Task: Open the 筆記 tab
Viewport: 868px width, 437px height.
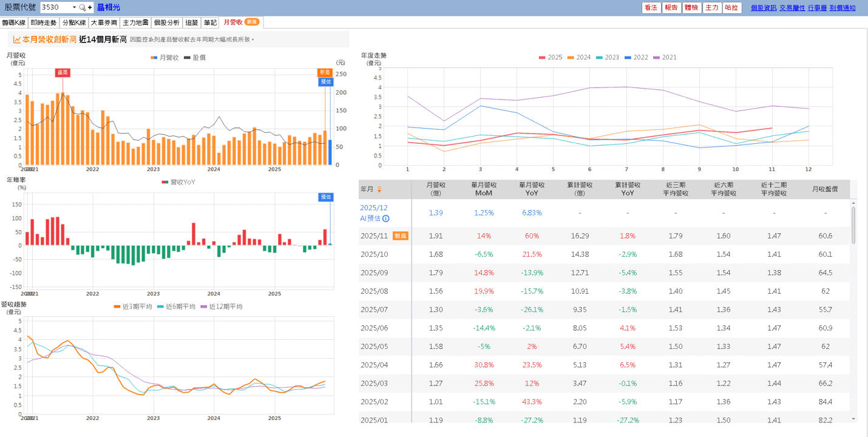Action: tap(210, 22)
